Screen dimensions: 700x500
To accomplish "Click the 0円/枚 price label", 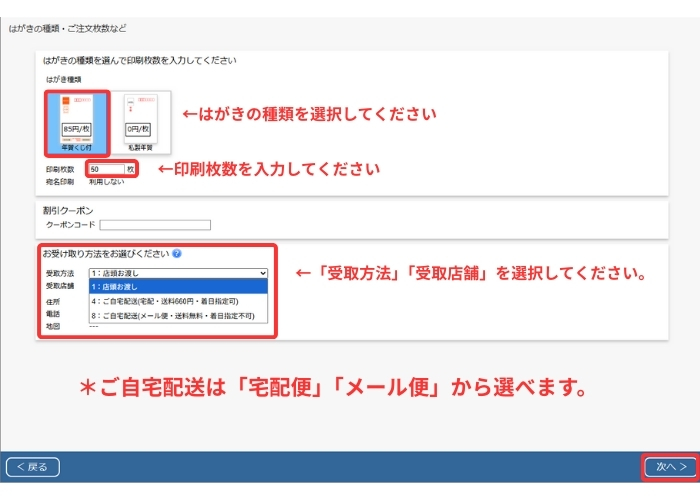I will [x=140, y=130].
